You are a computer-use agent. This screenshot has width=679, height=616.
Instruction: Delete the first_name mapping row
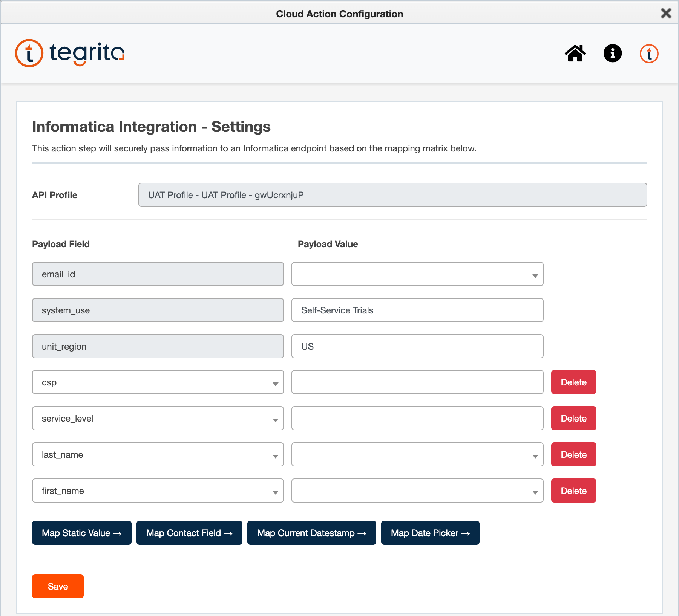[x=573, y=491]
